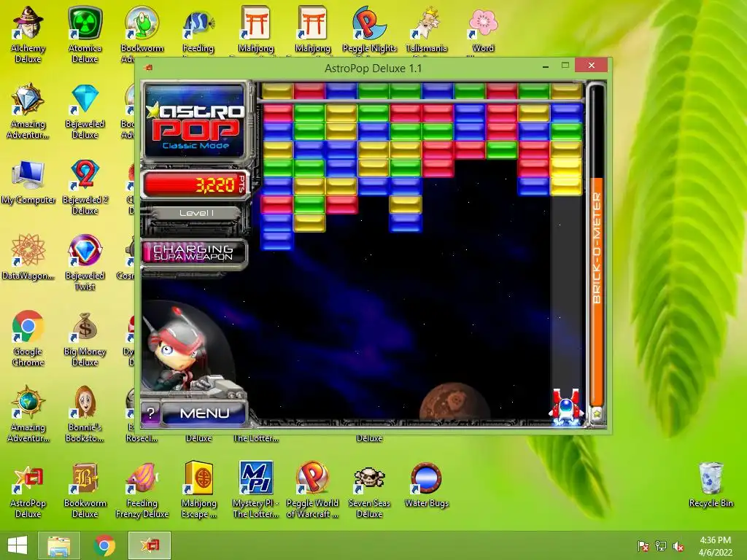
Task: Click the Level 1 indicator
Action: 196,213
